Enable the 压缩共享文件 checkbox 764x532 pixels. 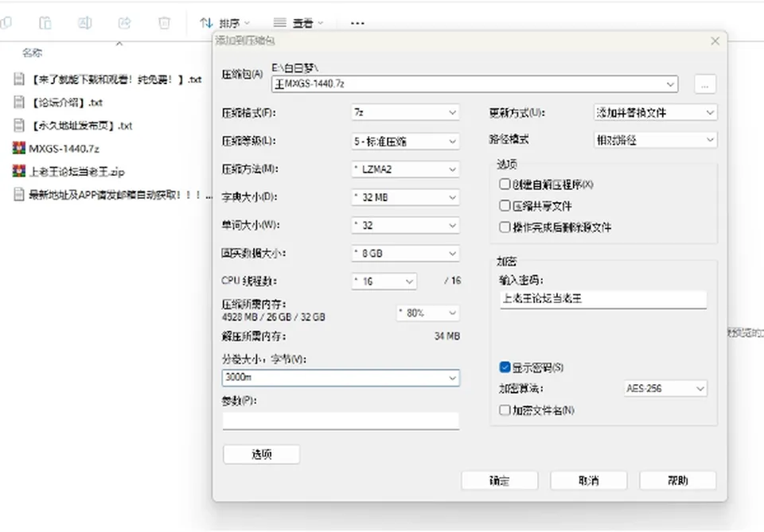pyautogui.click(x=505, y=205)
